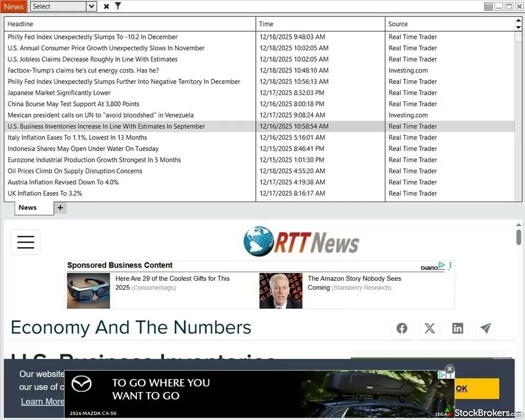Screen dimensions: 525x420
Task: Share the article on Facebook
Action: [x=402, y=328]
